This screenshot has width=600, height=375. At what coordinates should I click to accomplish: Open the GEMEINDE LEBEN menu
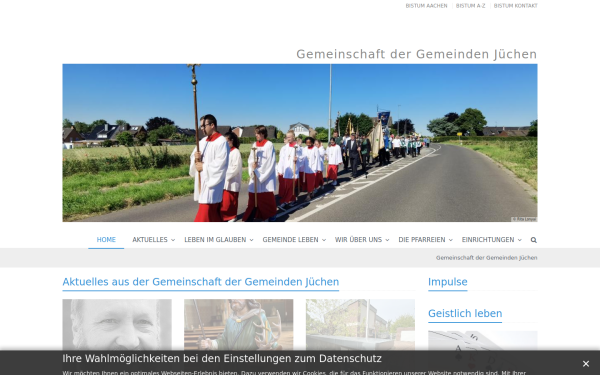click(290, 240)
